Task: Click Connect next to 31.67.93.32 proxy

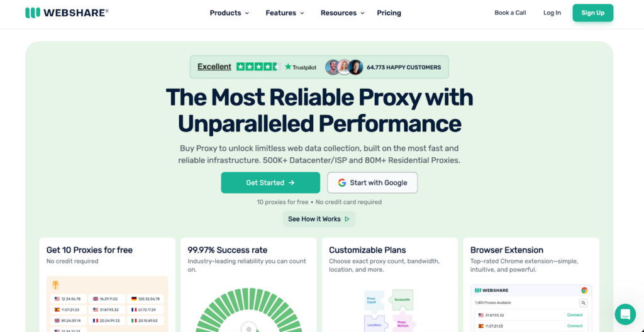Action: [x=575, y=315]
